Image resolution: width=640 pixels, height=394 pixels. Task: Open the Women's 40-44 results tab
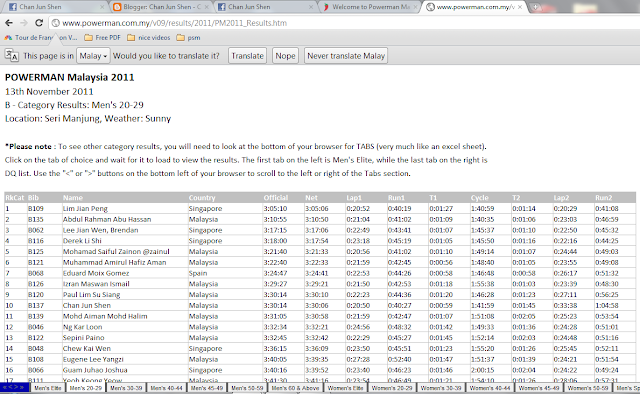[490, 388]
